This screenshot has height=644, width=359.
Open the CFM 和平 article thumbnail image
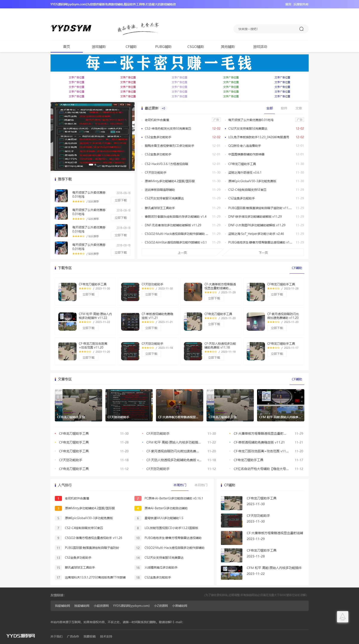[280, 405]
